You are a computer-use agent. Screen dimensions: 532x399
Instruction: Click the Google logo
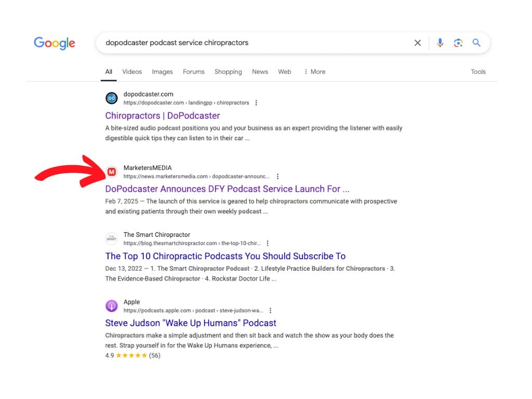pyautogui.click(x=55, y=43)
